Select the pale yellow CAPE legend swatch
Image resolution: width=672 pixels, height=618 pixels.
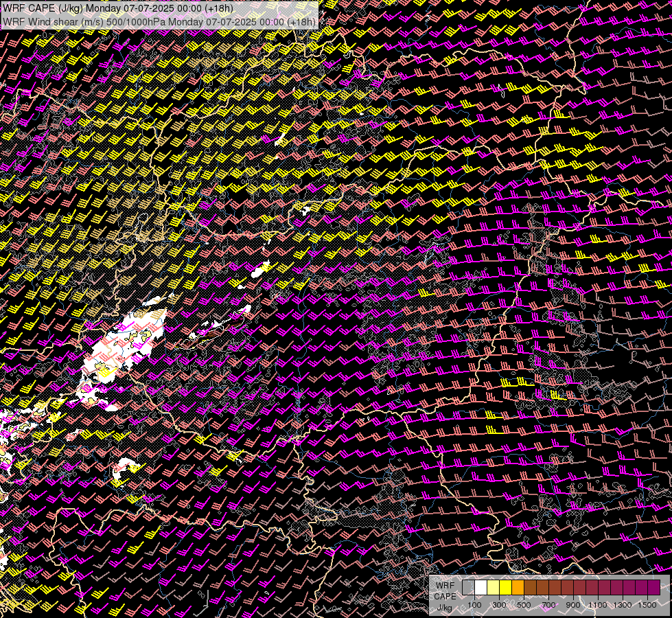[x=494, y=587]
